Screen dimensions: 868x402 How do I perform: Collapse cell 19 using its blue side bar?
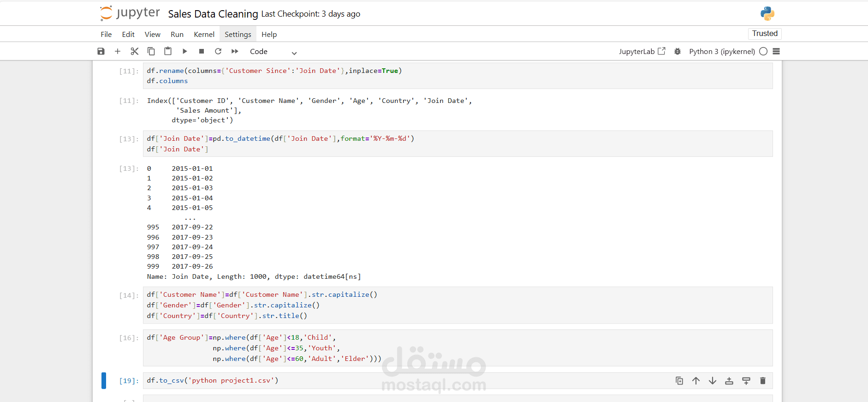104,381
